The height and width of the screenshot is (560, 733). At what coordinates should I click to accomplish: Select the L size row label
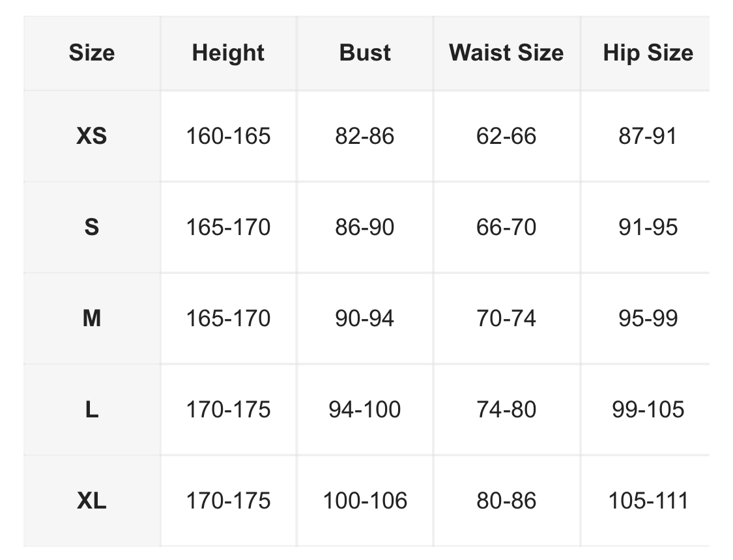point(91,410)
